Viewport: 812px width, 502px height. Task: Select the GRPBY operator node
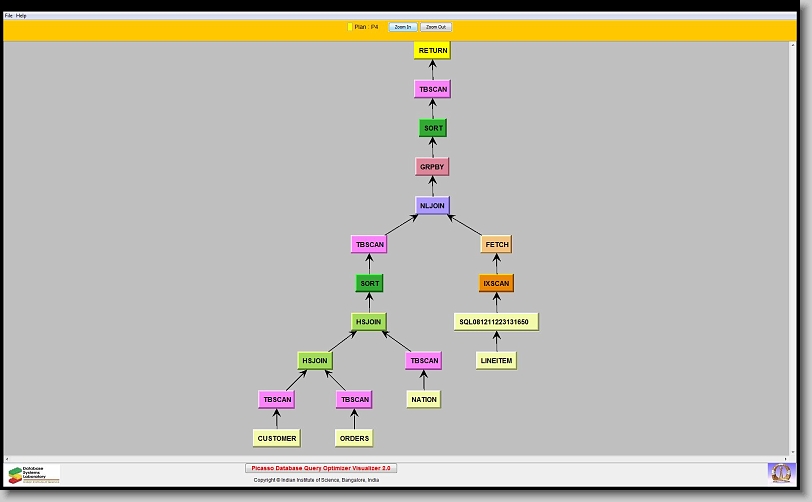coord(432,167)
